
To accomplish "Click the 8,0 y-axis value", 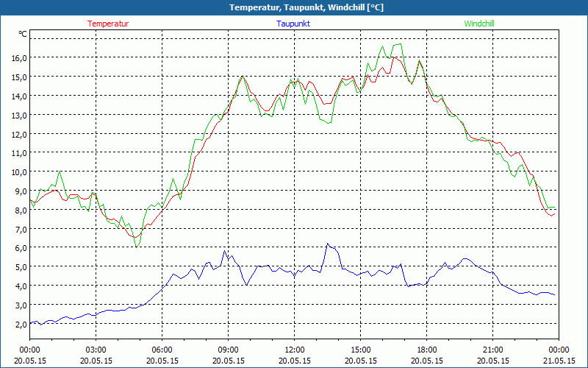I will coord(21,210).
